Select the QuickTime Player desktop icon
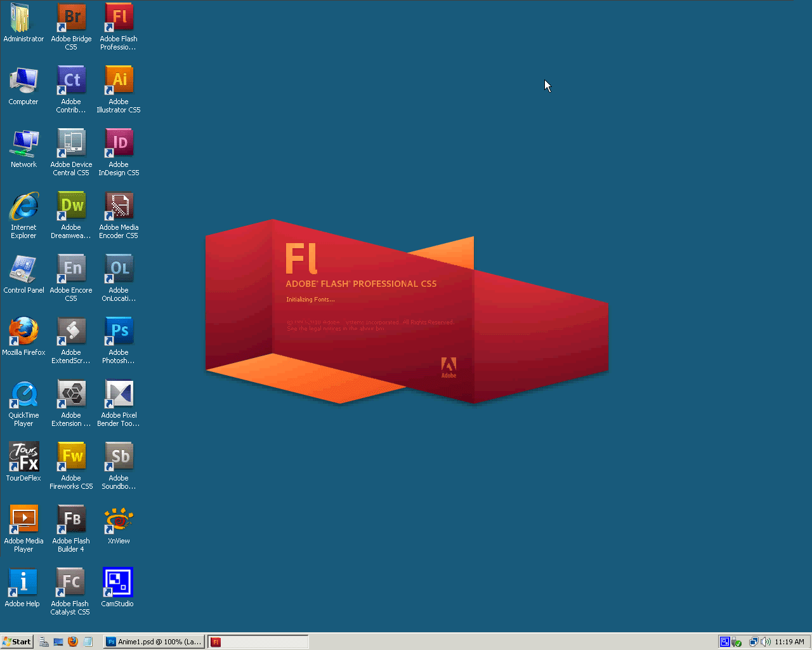 [x=23, y=404]
